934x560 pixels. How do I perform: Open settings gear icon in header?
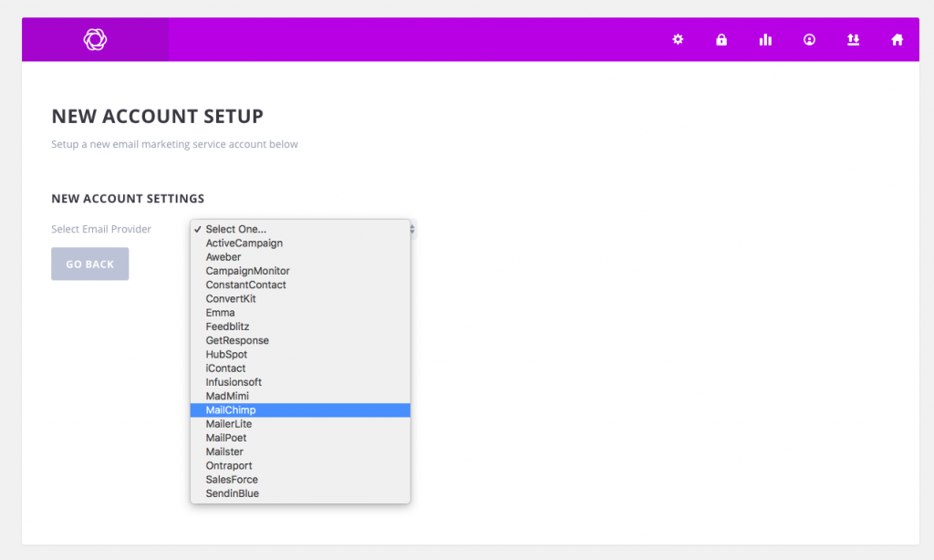(678, 40)
